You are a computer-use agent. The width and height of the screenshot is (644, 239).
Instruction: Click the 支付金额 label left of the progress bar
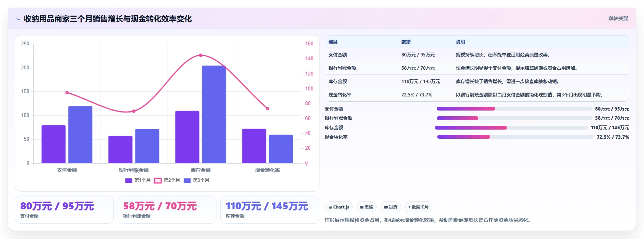(334, 109)
